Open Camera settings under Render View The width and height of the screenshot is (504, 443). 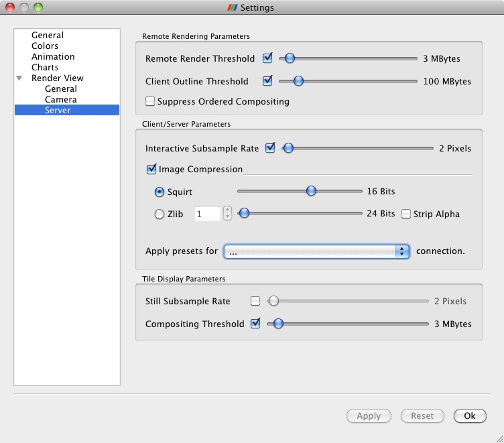click(61, 99)
